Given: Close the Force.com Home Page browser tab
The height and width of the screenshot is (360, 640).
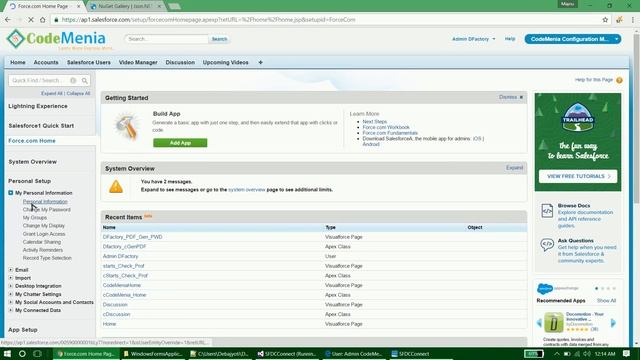Looking at the screenshot, I should [x=79, y=6].
